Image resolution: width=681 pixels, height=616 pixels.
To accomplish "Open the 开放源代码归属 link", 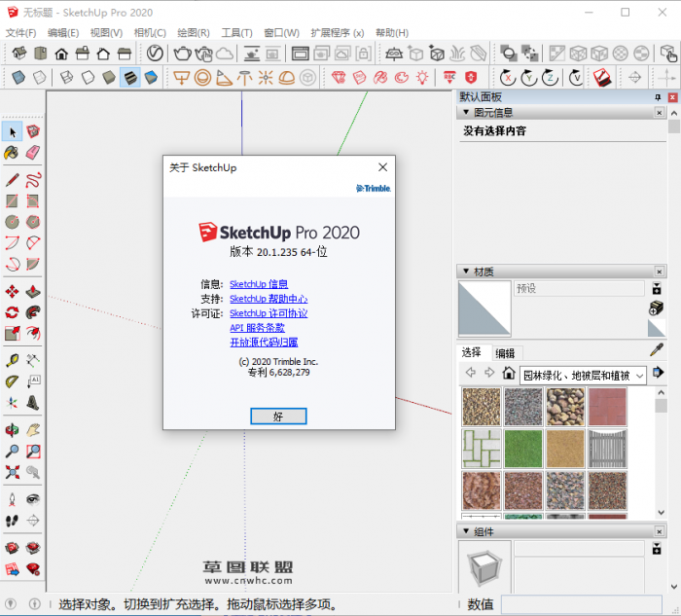I will (264, 343).
